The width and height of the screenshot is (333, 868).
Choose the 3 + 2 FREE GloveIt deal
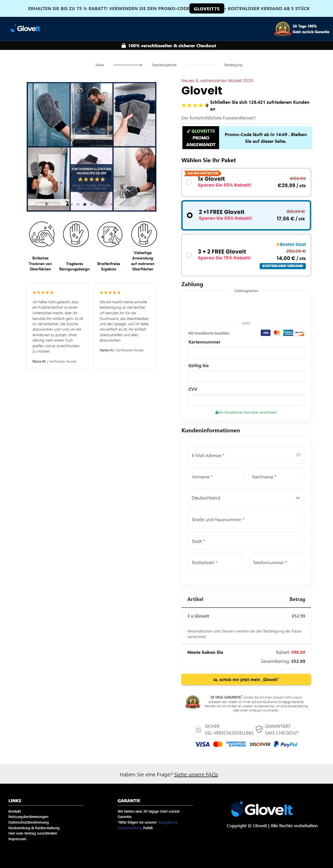point(246,255)
